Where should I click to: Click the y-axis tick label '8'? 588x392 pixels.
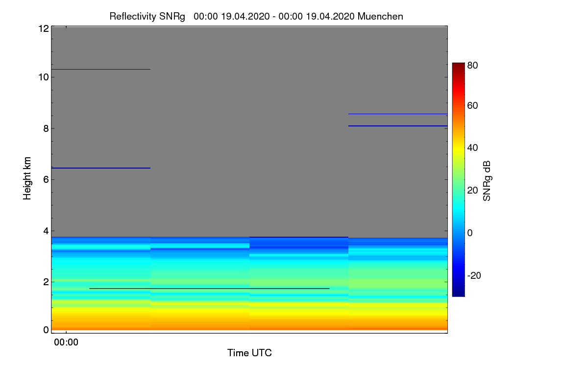coord(46,128)
